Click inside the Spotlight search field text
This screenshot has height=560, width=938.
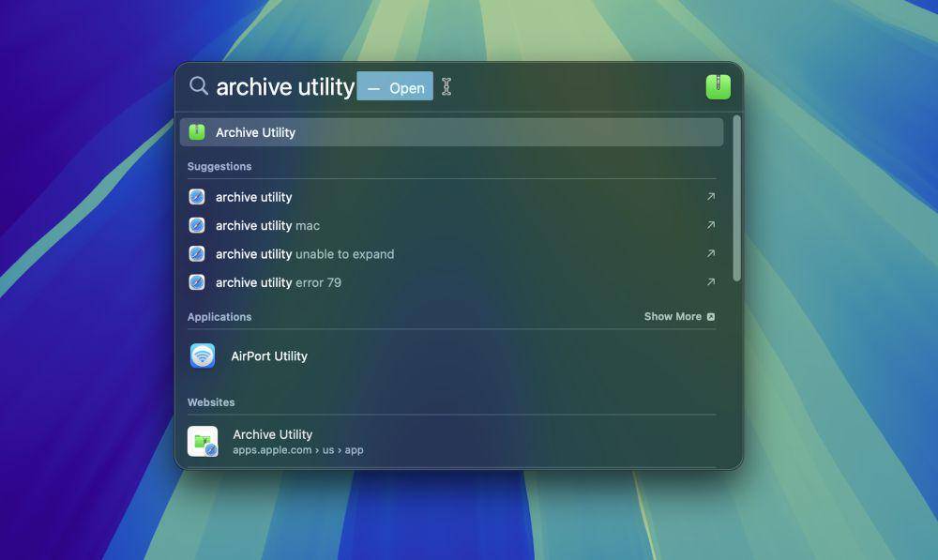[x=285, y=86]
